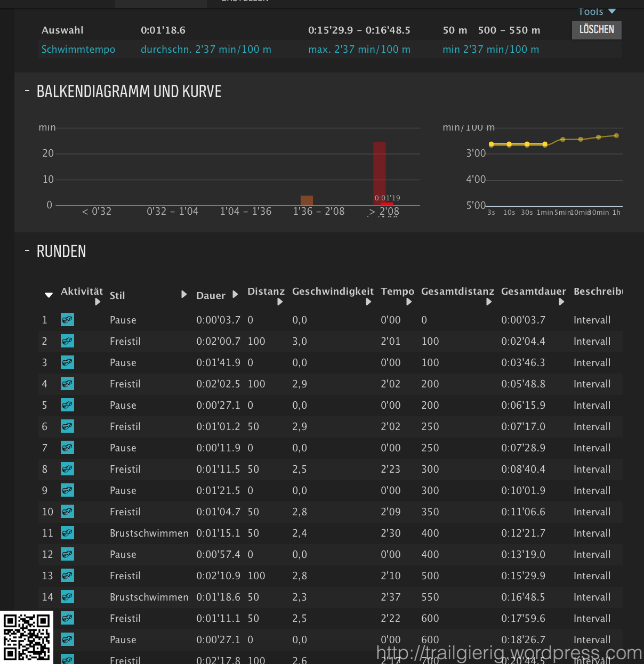Click the Geschwindigkeit column sort arrow
Viewport: 644px width, 664px height.
coord(368,302)
